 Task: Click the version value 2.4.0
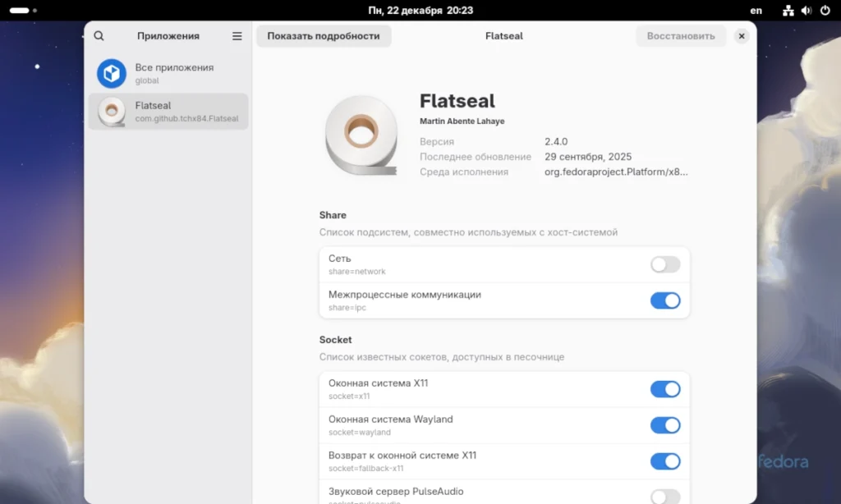click(x=556, y=141)
